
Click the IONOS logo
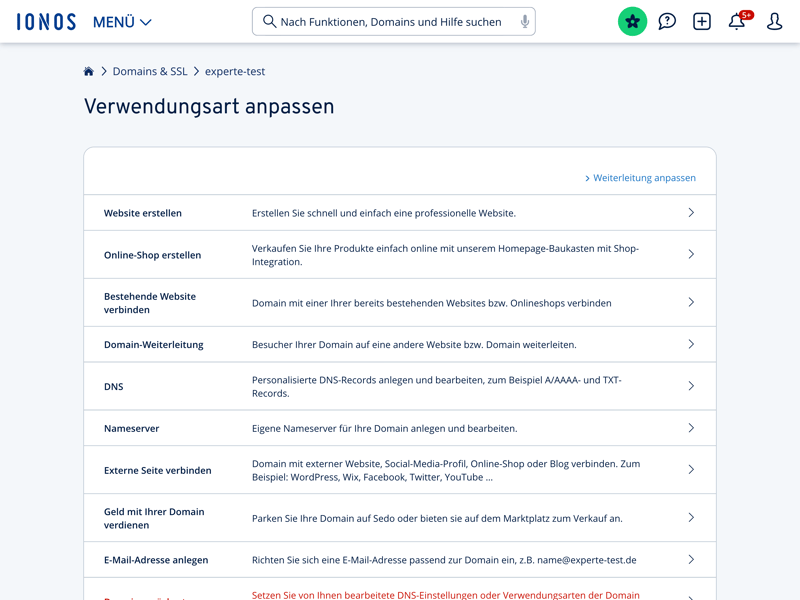(x=46, y=21)
